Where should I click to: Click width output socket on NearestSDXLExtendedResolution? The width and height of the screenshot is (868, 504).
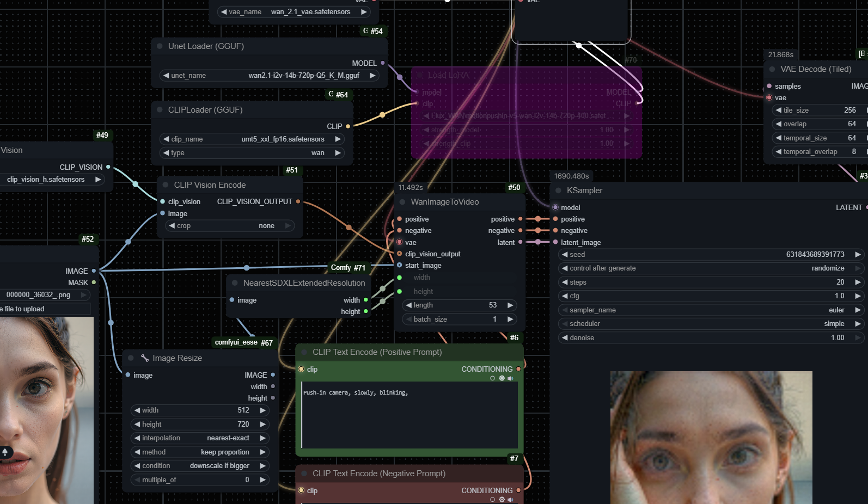click(x=366, y=300)
